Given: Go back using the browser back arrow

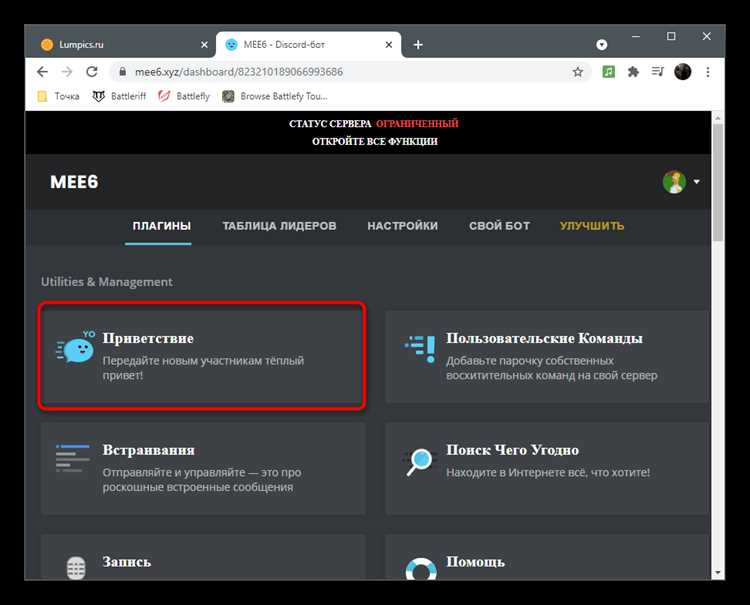Looking at the screenshot, I should [42, 72].
